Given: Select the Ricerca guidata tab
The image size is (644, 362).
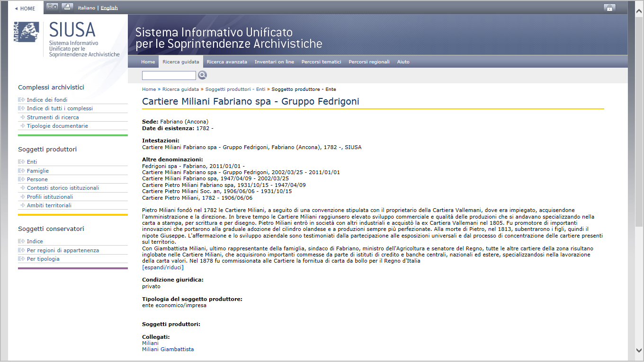Looking at the screenshot, I should point(180,62).
